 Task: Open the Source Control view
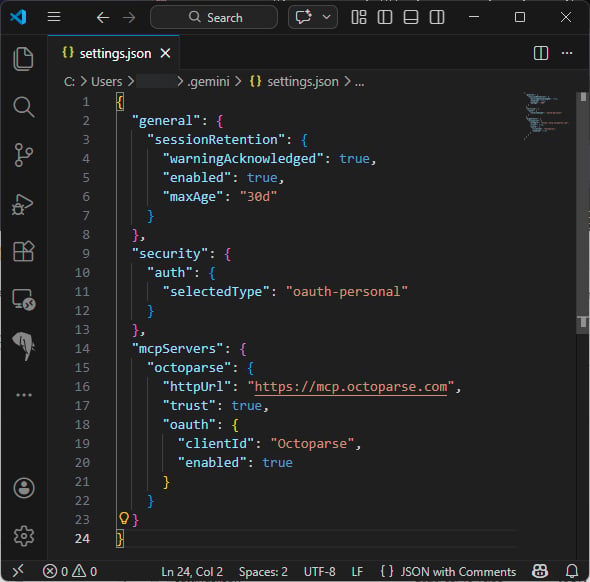(23, 155)
